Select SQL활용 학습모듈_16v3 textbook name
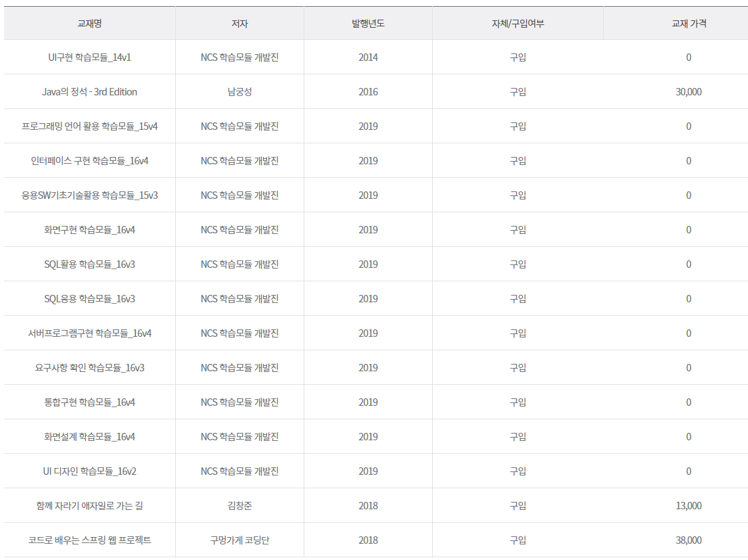This screenshot has height=560, width=748. pyautogui.click(x=89, y=264)
